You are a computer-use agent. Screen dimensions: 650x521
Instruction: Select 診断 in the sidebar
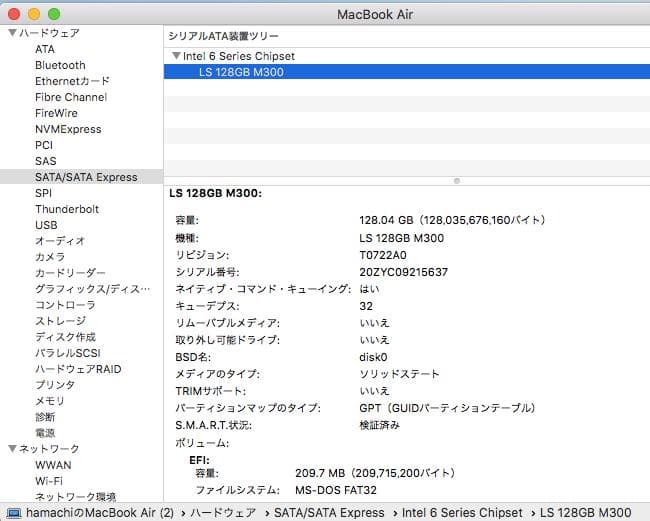point(45,417)
